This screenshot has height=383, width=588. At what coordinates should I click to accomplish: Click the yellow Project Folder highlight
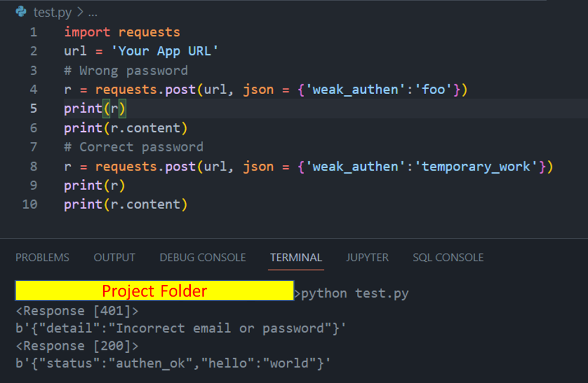click(x=154, y=290)
